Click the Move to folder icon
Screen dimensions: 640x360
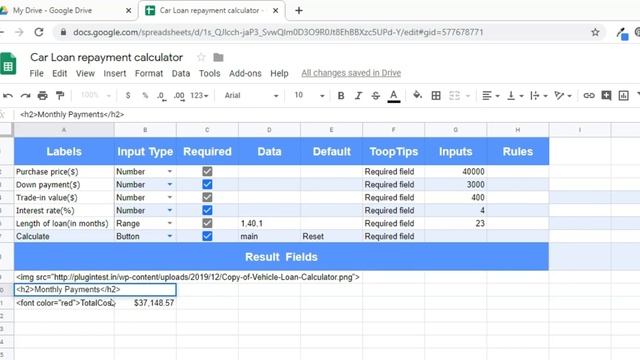click(218, 57)
